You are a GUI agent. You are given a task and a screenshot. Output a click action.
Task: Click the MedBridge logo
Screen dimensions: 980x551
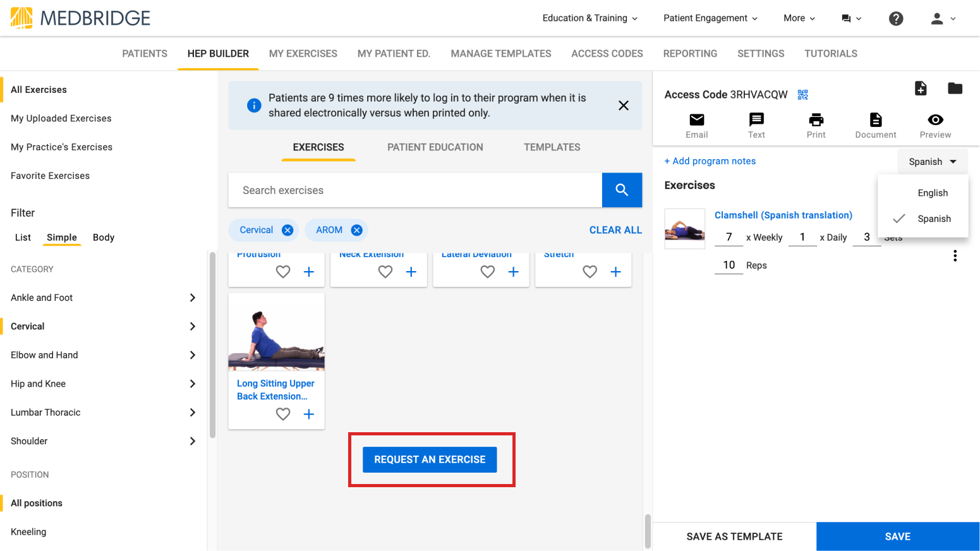tap(81, 18)
